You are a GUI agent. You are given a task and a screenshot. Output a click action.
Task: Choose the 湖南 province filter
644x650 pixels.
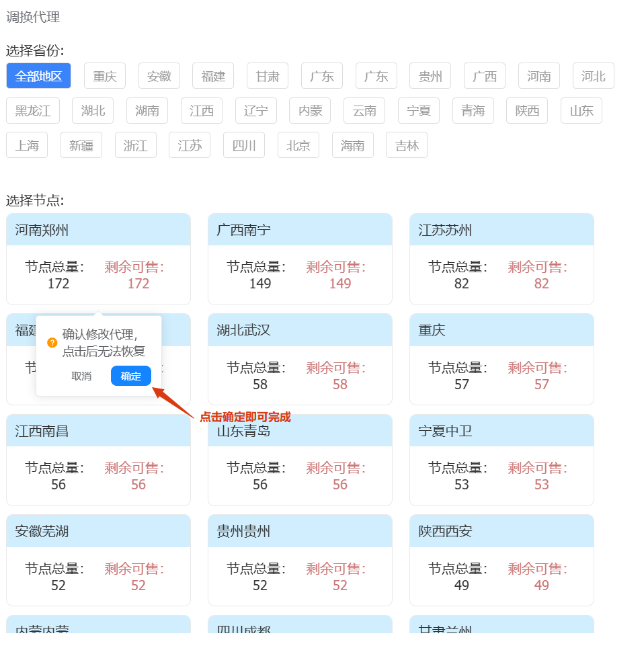(x=147, y=111)
